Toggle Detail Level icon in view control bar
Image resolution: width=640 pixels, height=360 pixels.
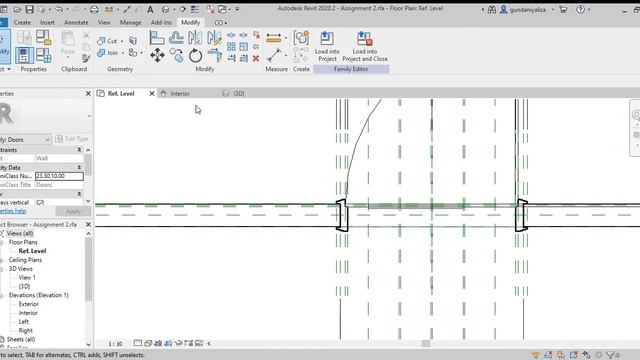(138, 343)
